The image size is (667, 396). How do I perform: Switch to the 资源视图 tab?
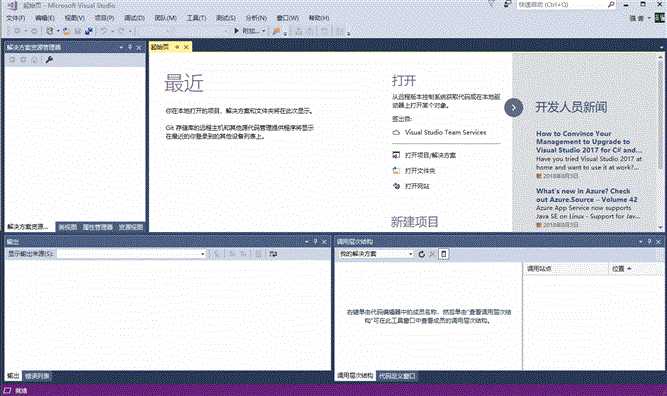(131, 227)
